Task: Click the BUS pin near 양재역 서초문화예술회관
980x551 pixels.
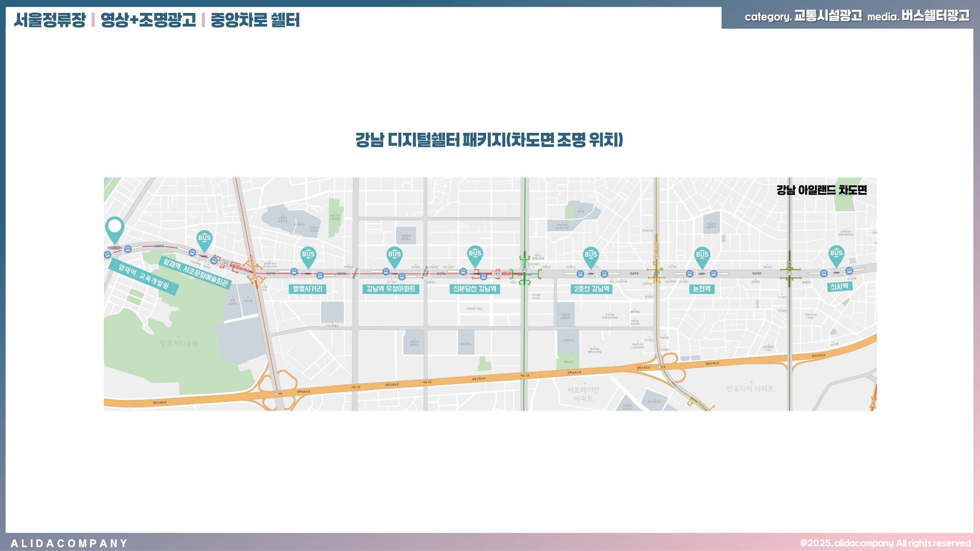Action: click(x=204, y=238)
